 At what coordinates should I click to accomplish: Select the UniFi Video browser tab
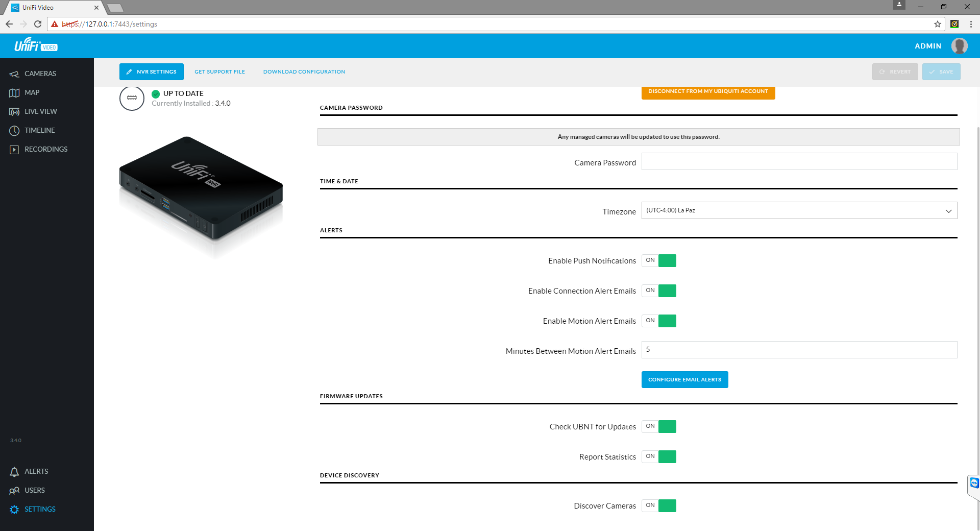(54, 8)
